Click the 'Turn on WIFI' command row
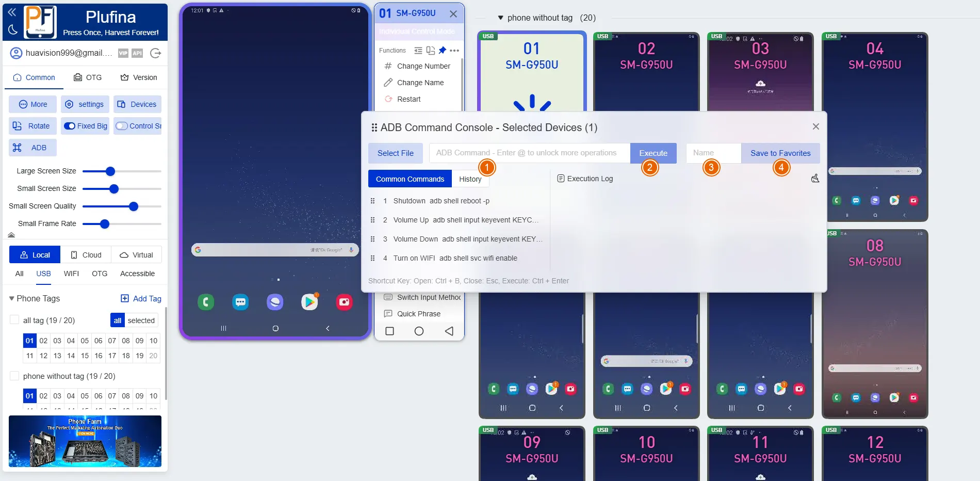This screenshot has height=481, width=980. pyautogui.click(x=455, y=258)
